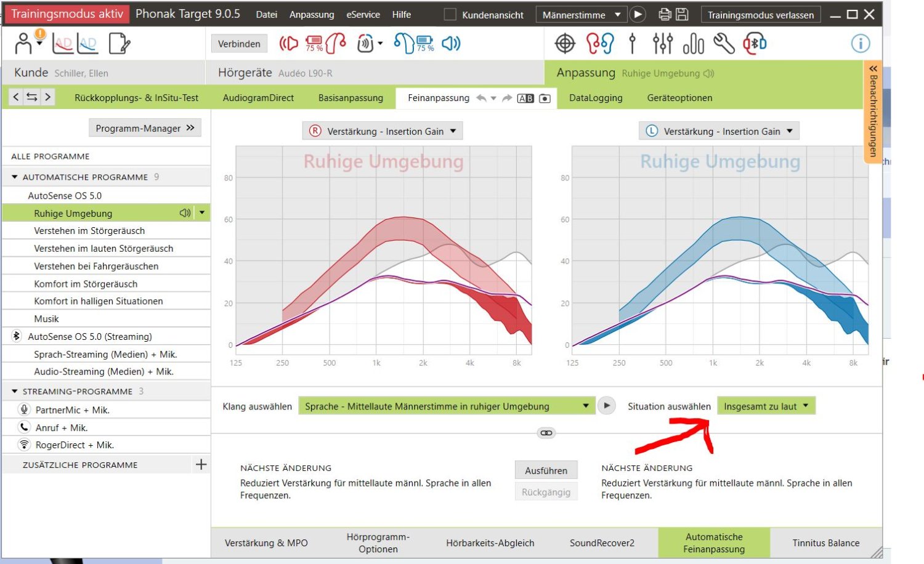Switch to the DataLogging tab
Image resolution: width=924 pixels, height=564 pixels.
click(x=595, y=98)
